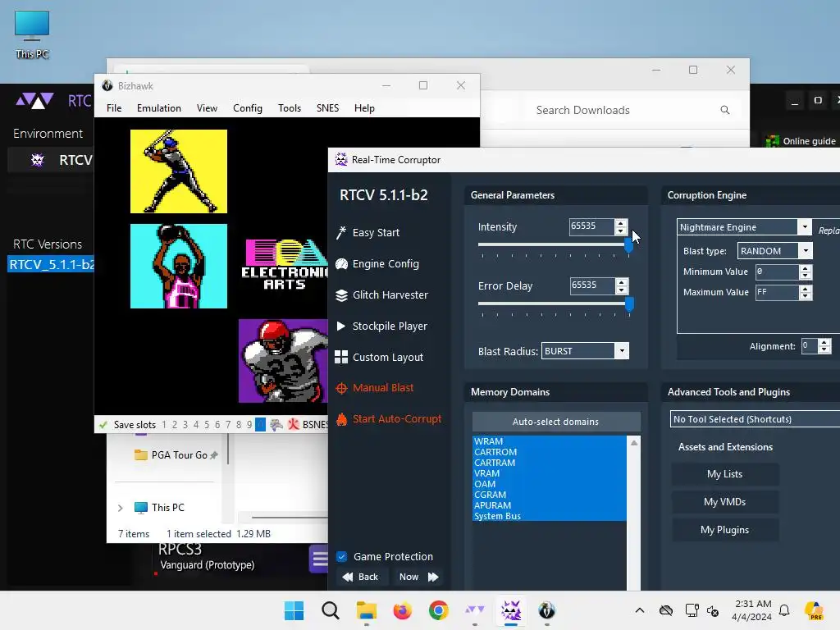Viewport: 840px width, 630px height.
Task: Open Windows Start button
Action: 294,610
